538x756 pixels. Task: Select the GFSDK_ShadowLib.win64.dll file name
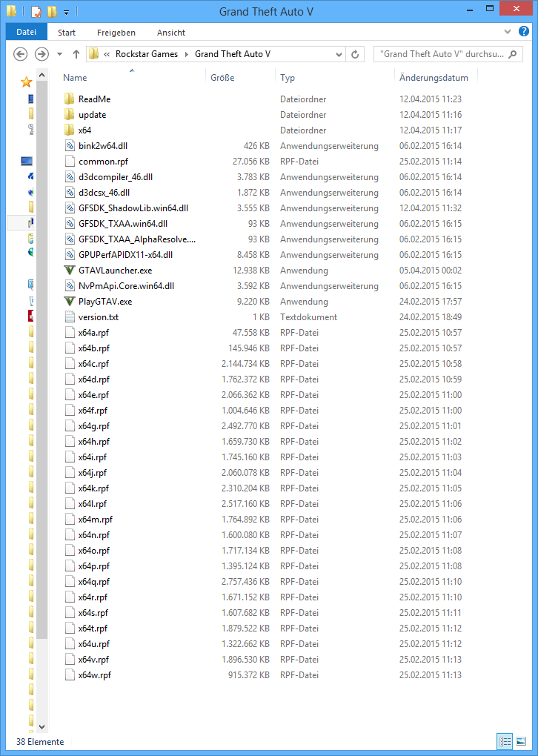pos(133,208)
